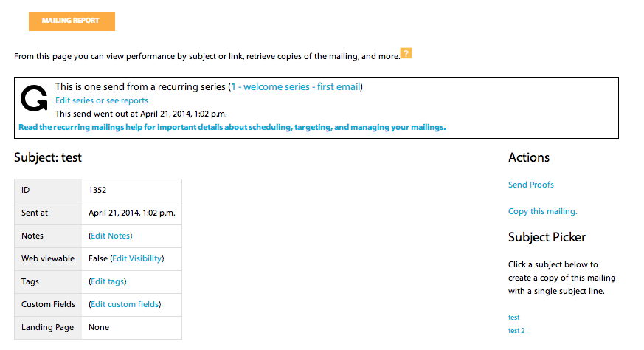
Task: Click the Edit tags link
Action: [108, 281]
